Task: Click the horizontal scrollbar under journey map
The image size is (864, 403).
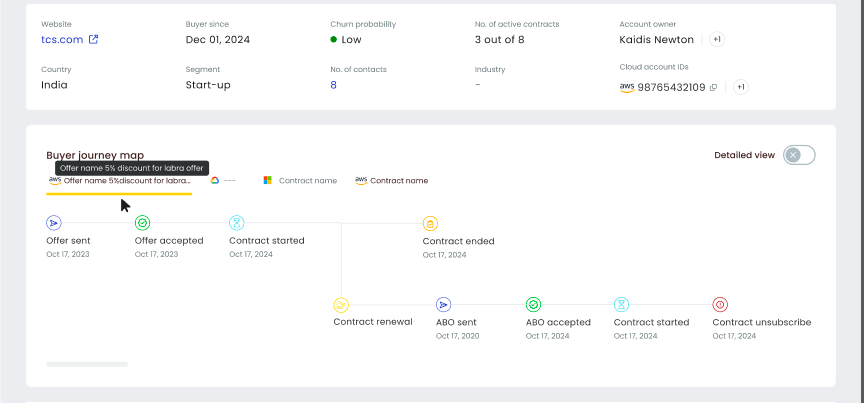Action: coord(87,364)
